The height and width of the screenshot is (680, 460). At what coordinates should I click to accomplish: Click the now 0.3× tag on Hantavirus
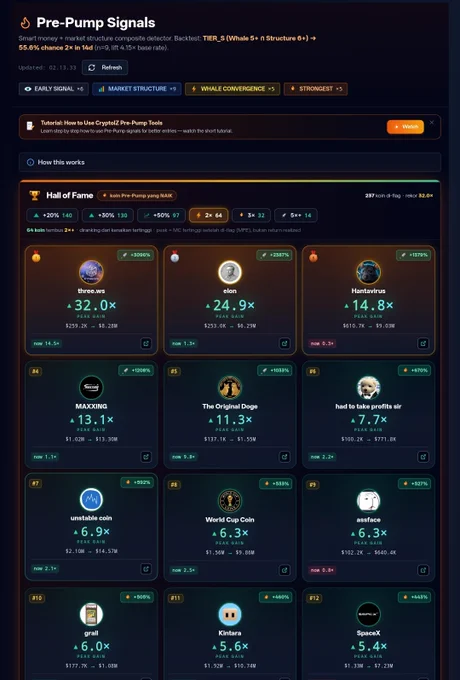(x=322, y=343)
